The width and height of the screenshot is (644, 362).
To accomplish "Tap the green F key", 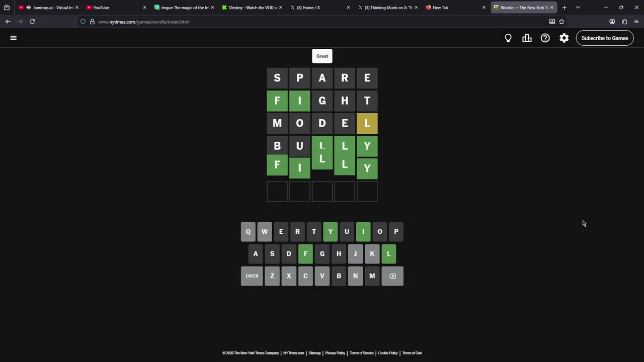I will click(305, 254).
